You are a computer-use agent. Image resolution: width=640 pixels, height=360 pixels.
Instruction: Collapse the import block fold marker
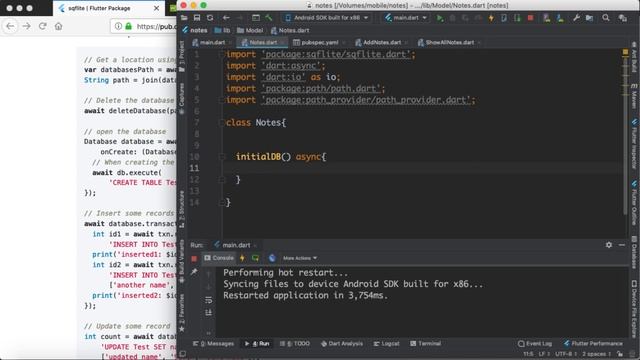(222, 54)
